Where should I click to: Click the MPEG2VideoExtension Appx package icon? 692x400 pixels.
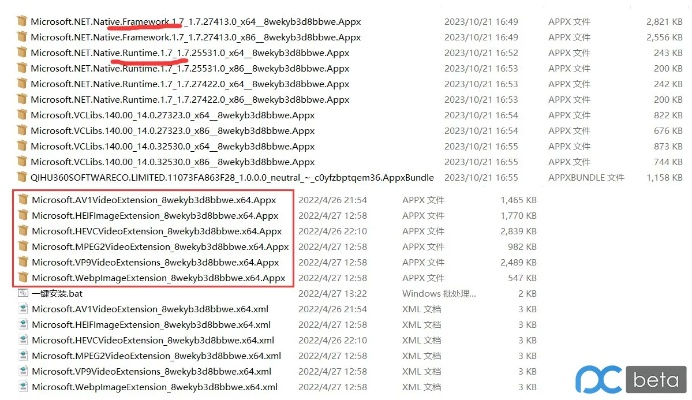(x=23, y=246)
